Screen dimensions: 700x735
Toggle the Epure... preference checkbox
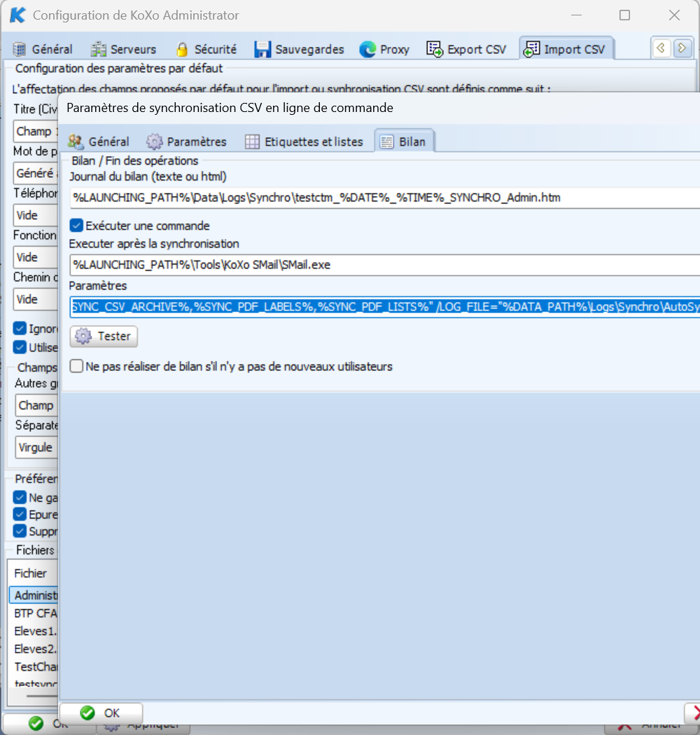click(x=20, y=514)
